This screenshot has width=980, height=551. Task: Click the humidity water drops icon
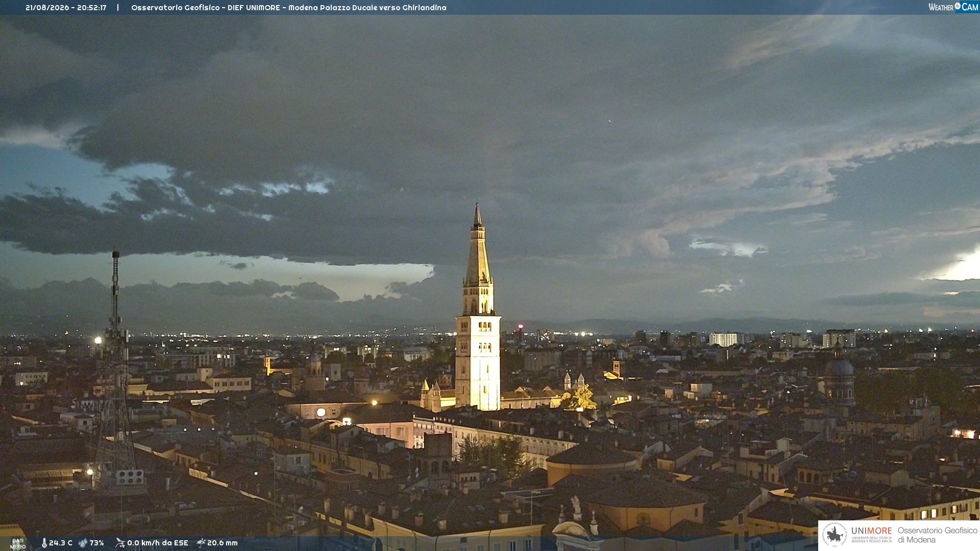click(x=83, y=543)
